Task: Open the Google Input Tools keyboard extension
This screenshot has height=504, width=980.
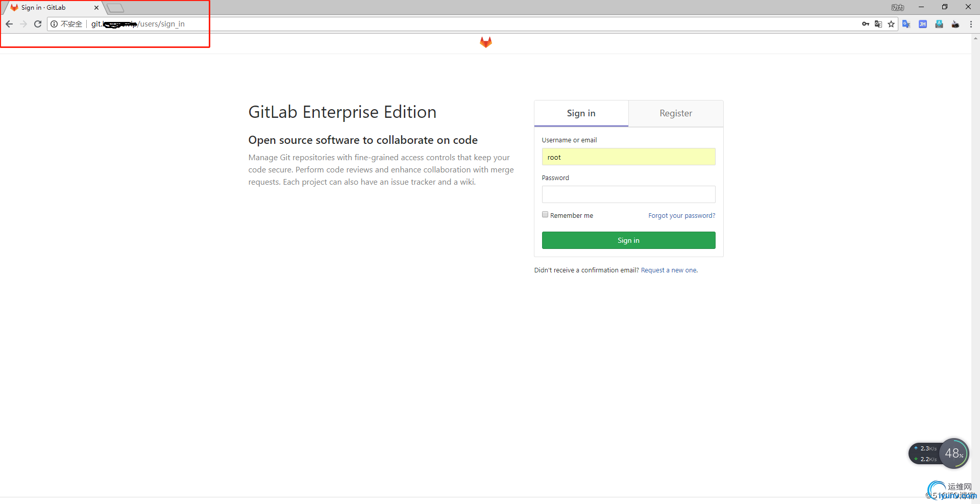Action: pyautogui.click(x=939, y=24)
